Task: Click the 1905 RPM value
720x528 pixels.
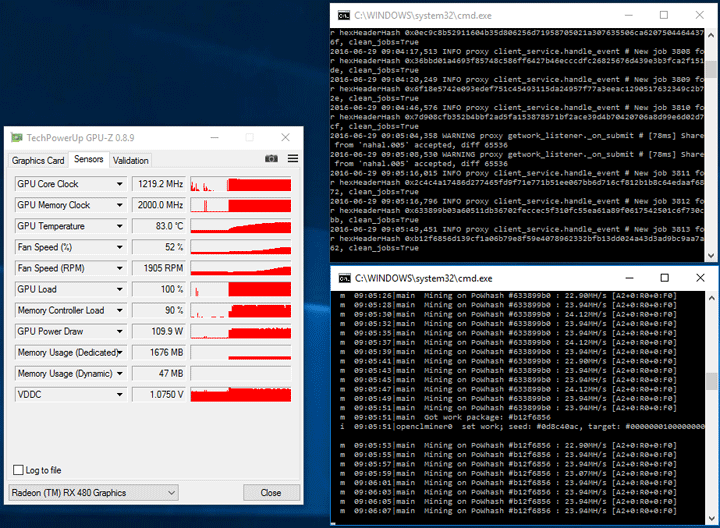Action: (159, 268)
